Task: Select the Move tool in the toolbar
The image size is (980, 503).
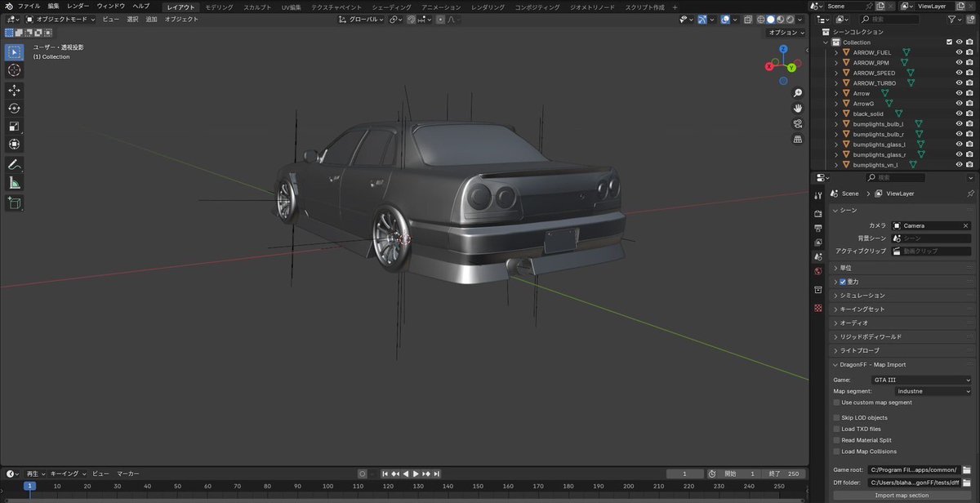Action: point(14,90)
